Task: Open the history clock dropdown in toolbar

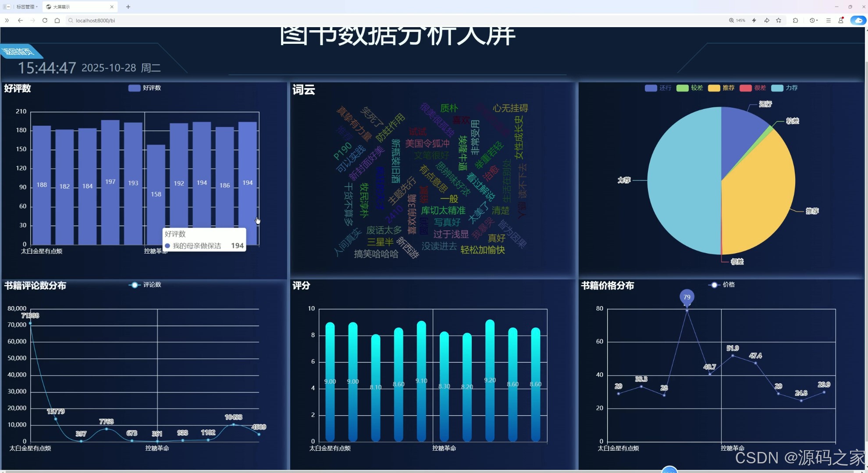Action: (x=813, y=20)
